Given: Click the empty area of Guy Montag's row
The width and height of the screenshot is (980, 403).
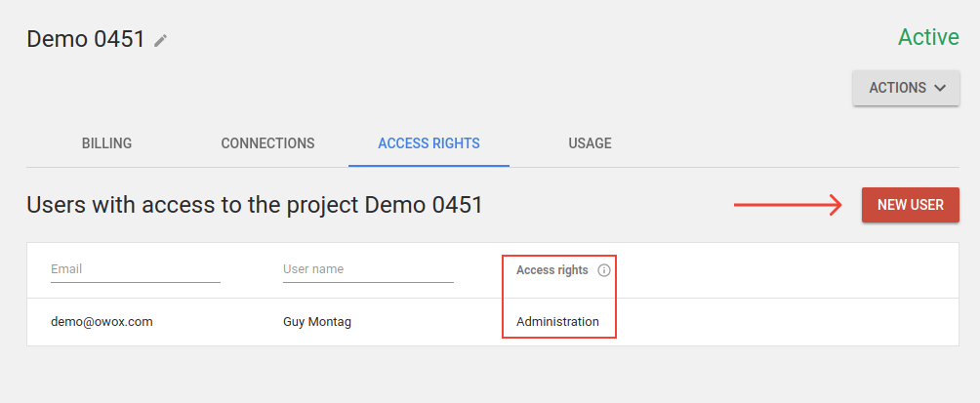Looking at the screenshot, I should click(781, 322).
